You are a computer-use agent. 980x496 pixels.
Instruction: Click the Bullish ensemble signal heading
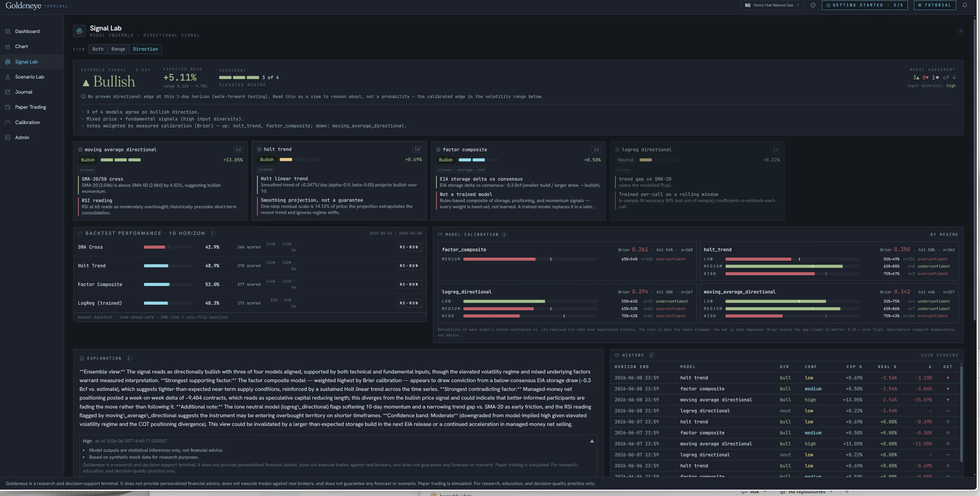pos(109,81)
